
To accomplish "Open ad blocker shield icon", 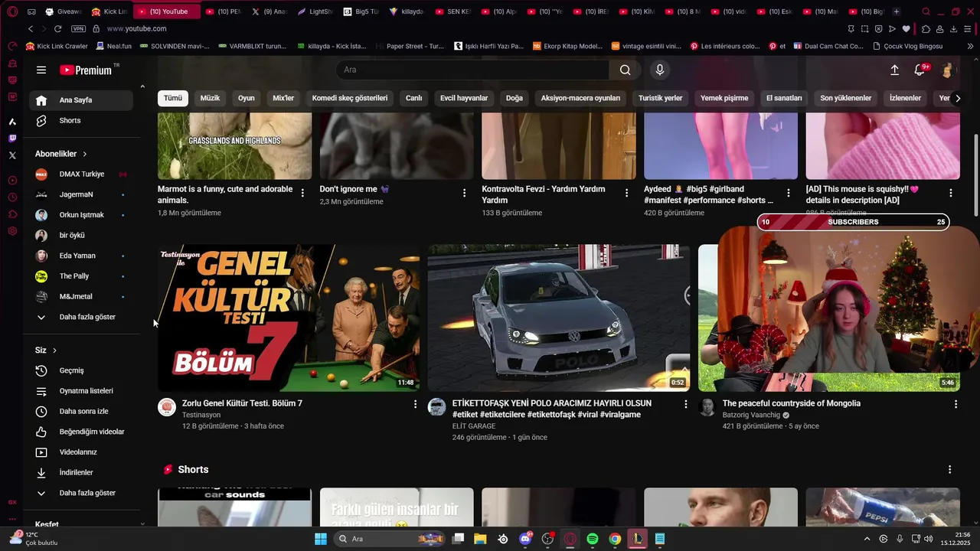I will coord(878,28).
